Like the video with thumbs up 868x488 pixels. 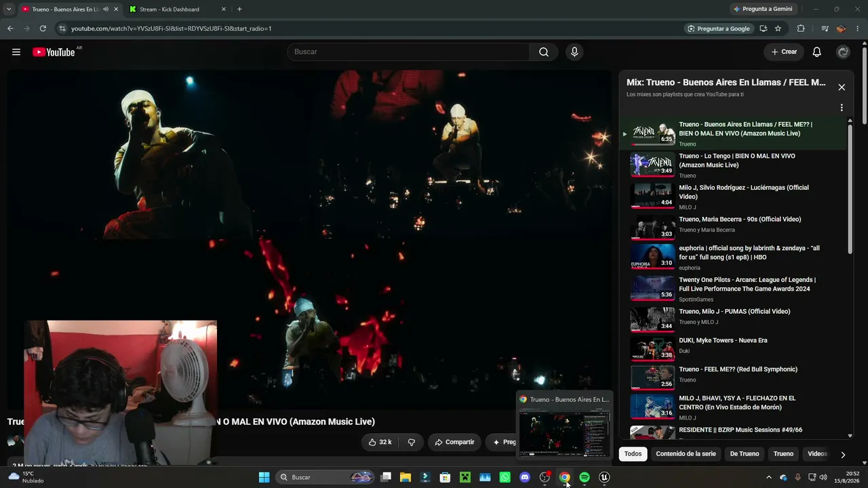[380, 442]
